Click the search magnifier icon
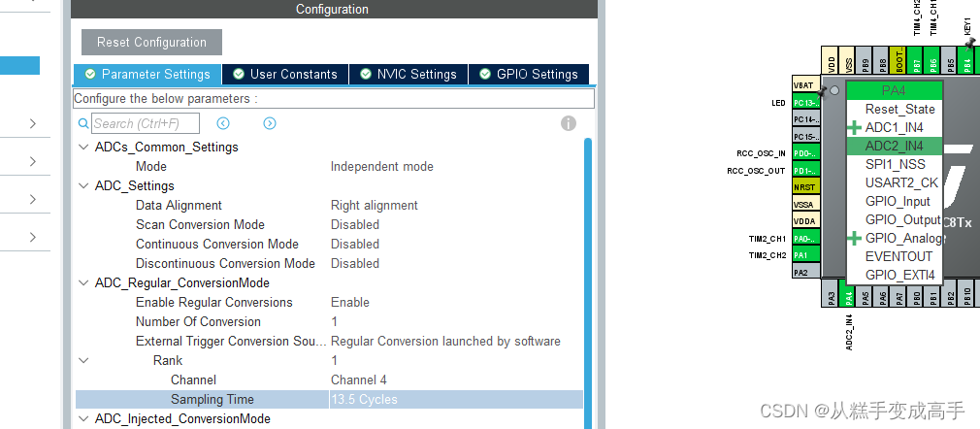This screenshot has height=429, width=980. pyautogui.click(x=83, y=124)
